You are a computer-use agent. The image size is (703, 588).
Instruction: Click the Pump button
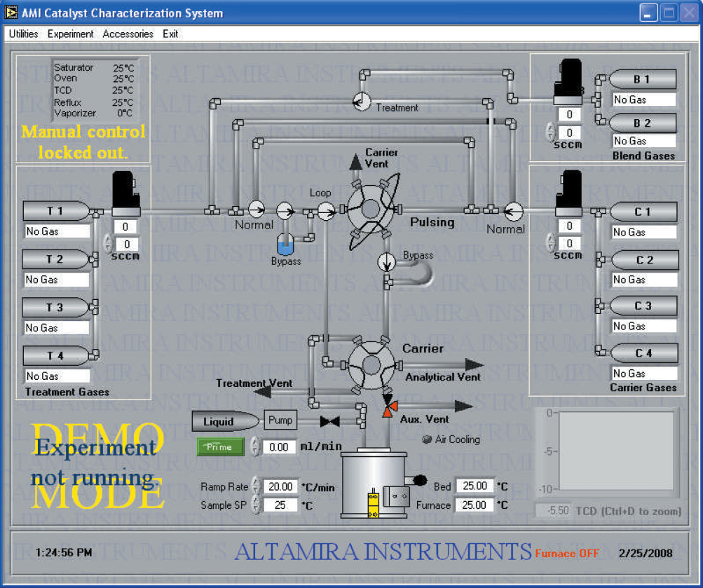pos(280,420)
